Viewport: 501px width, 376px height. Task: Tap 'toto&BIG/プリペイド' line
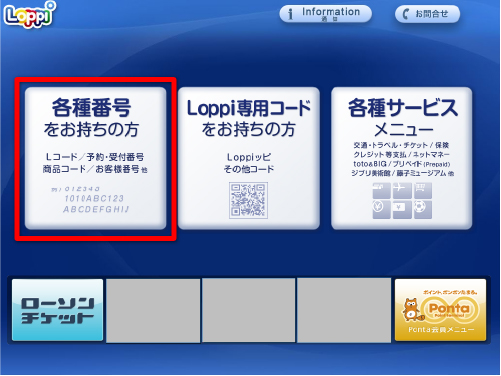[x=402, y=164]
